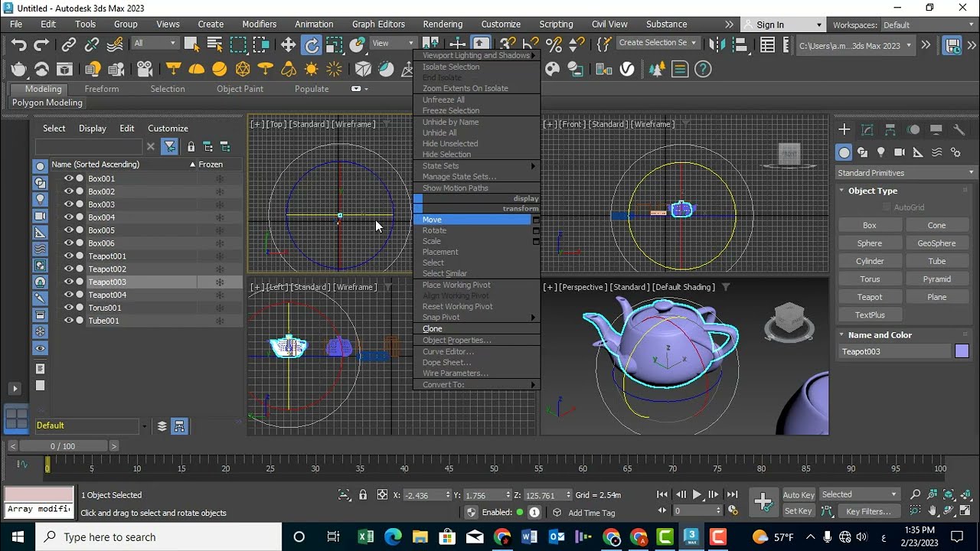Click the time slider 0 / 100 handle
The image size is (980, 551).
click(63, 446)
